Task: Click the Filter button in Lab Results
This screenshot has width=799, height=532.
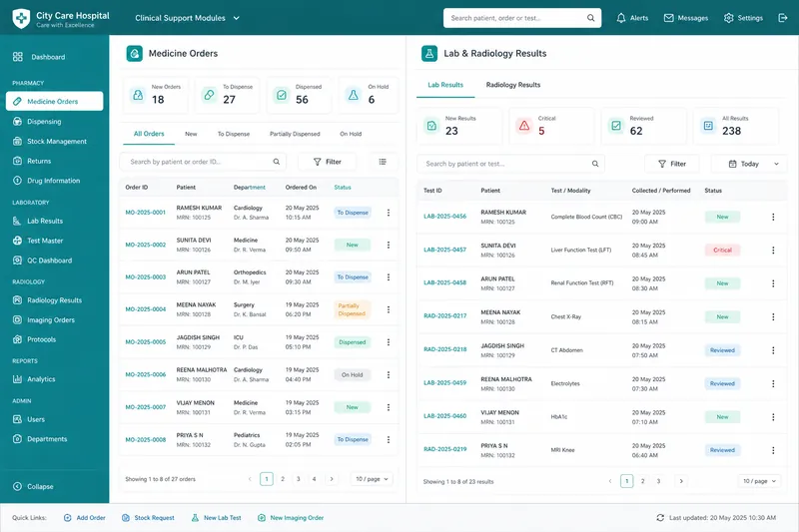Action: pyautogui.click(x=672, y=164)
